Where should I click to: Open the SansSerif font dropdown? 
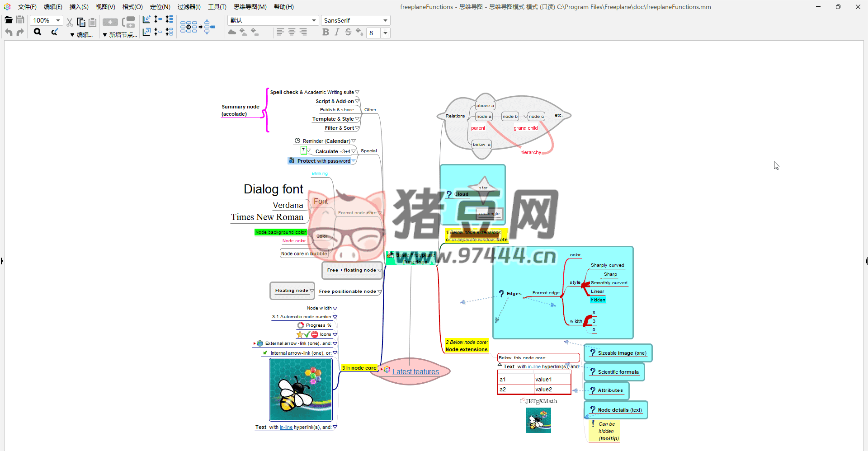pyautogui.click(x=385, y=20)
